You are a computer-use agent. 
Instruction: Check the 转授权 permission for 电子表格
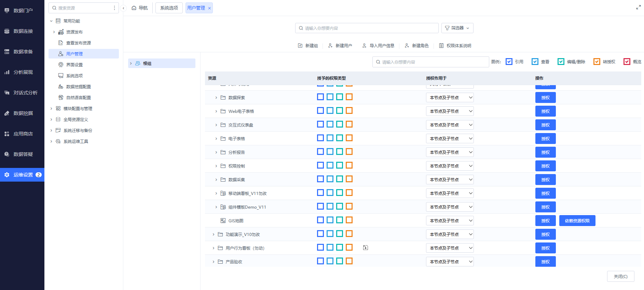(x=349, y=138)
